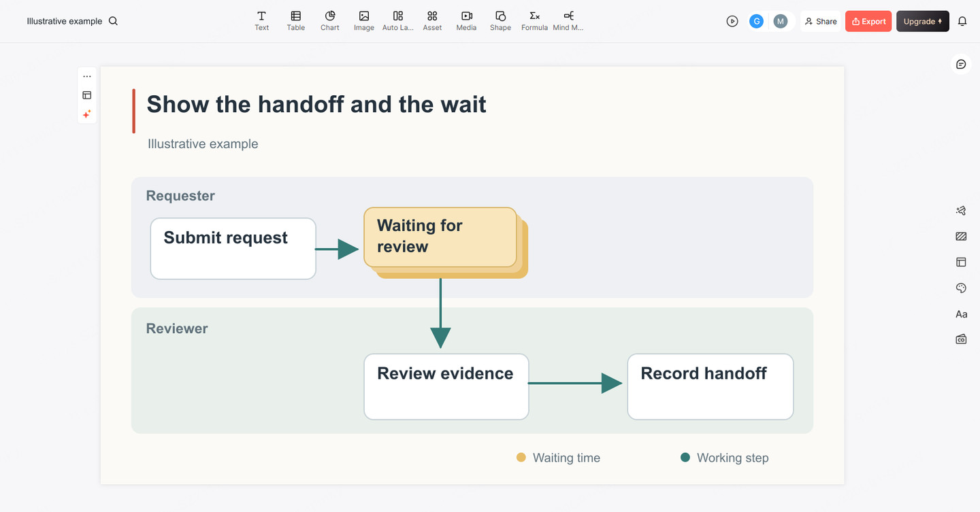Select the slide title Show the handoff
Viewport: 980px width, 512px height.
point(316,105)
